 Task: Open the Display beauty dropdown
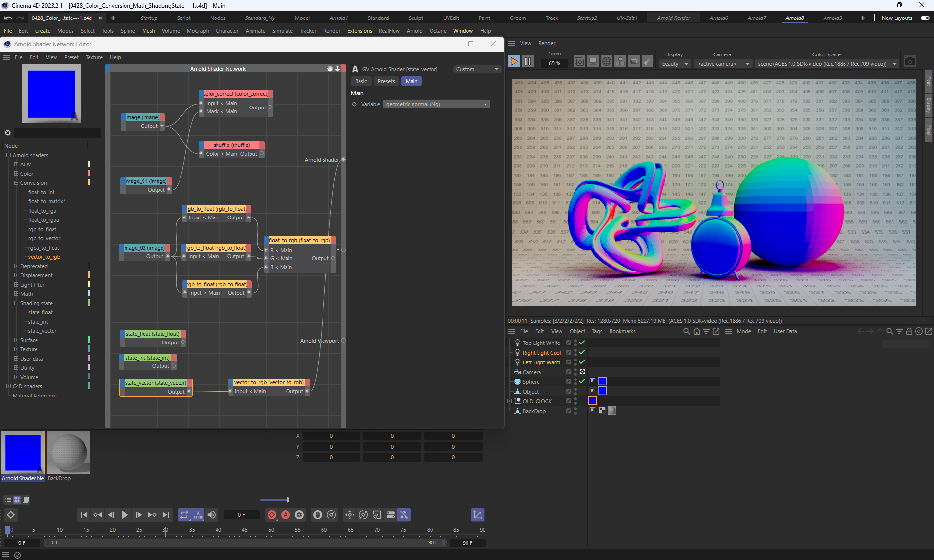coord(675,64)
